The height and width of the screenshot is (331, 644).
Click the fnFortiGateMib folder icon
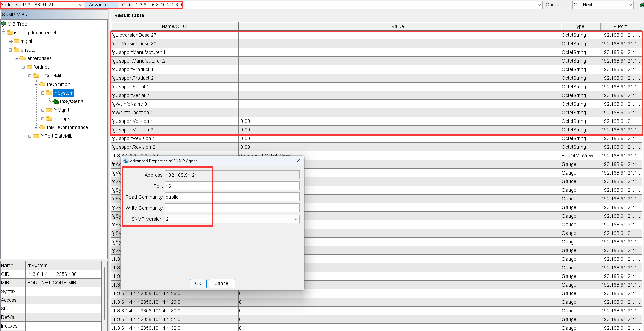tap(36, 136)
